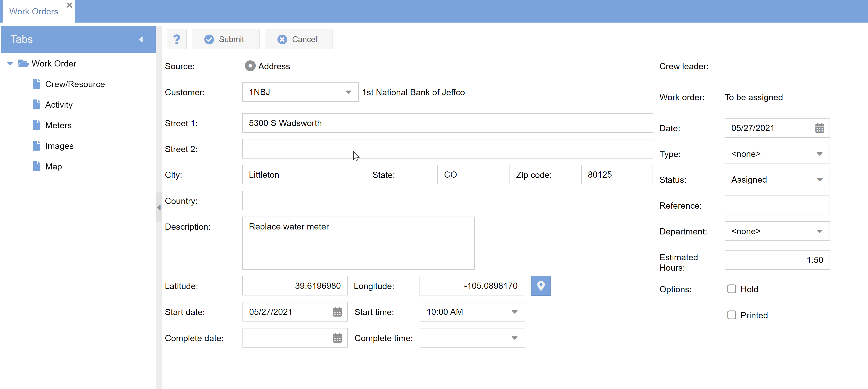The height and width of the screenshot is (389, 868).
Task: Open the Start time dropdown
Action: (514, 312)
